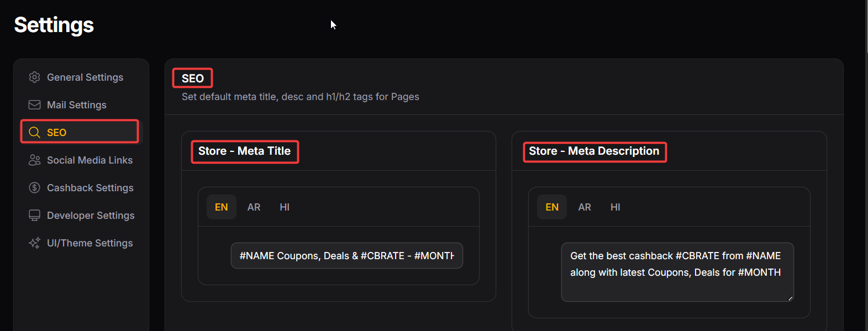Click the General Settings gear icon
Screen dimensions: 868x331
click(34, 77)
